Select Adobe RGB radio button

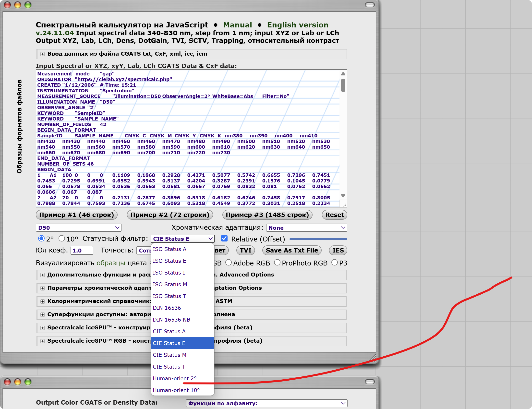(228, 263)
